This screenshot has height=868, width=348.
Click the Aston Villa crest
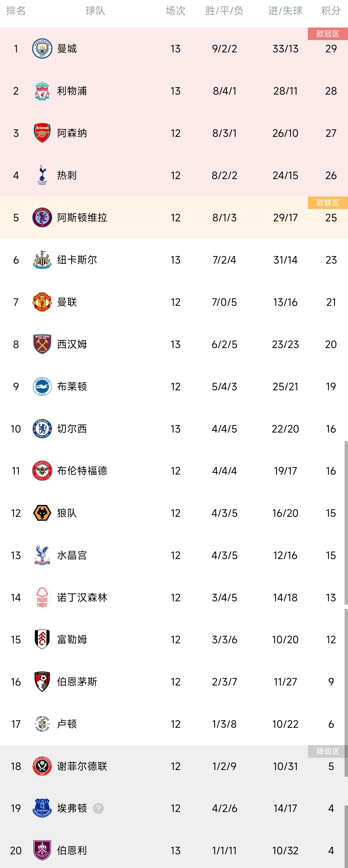(42, 218)
